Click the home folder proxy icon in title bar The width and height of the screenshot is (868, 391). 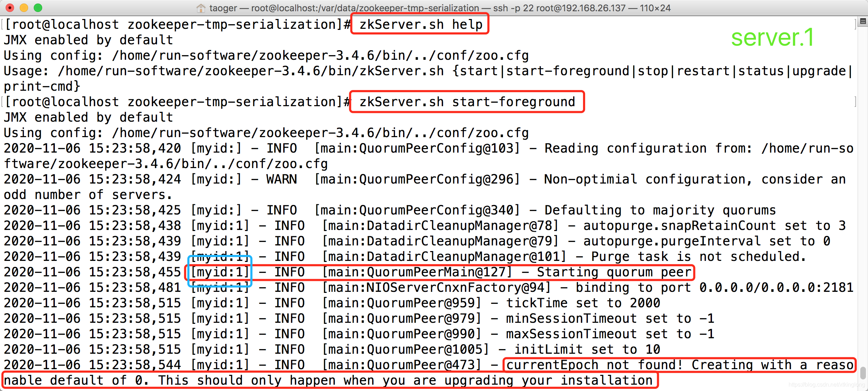coord(201,8)
